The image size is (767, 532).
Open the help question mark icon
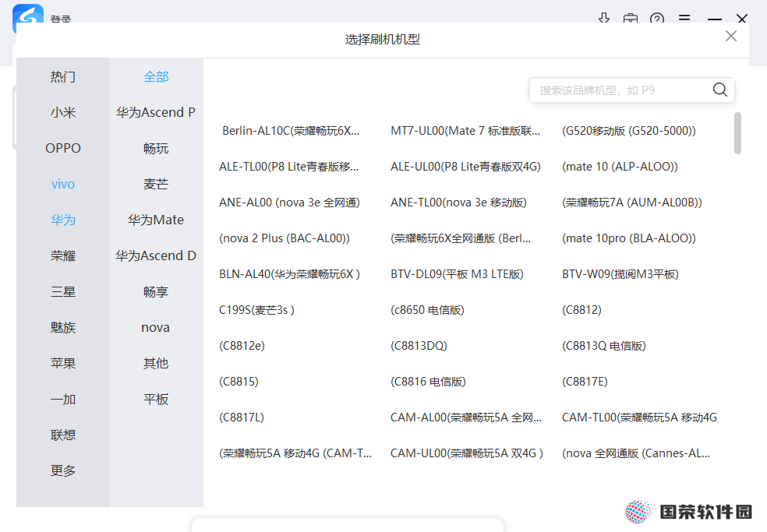coord(657,18)
